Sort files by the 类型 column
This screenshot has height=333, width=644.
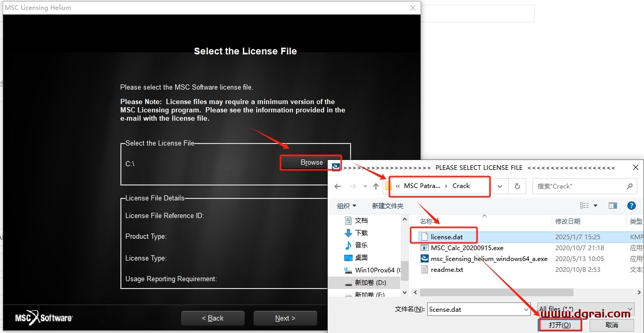(x=636, y=222)
